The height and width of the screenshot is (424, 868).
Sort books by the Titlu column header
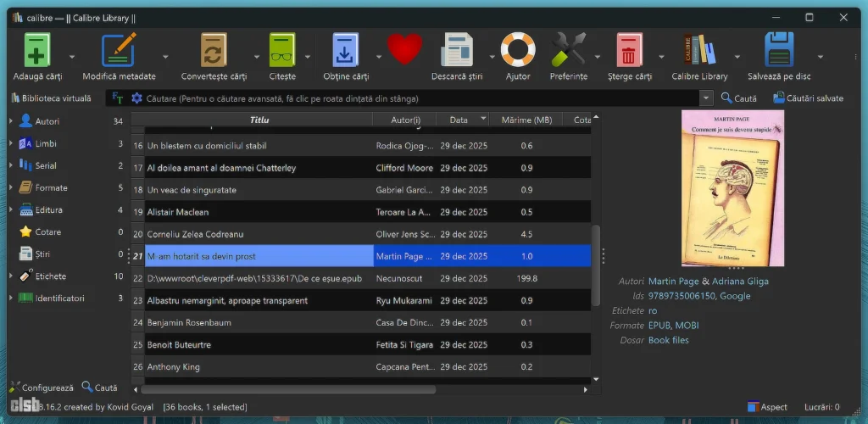[x=259, y=120]
